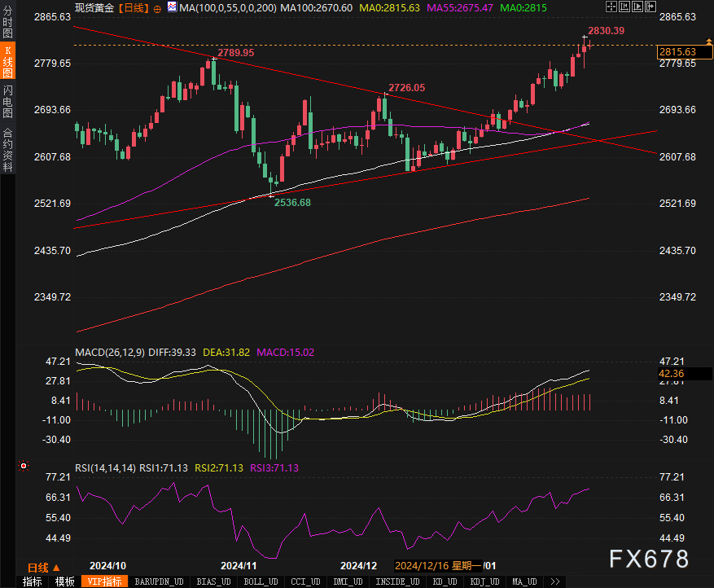Click the BARUPDN_UD indicator button
The width and height of the screenshot is (714, 588).
(160, 581)
